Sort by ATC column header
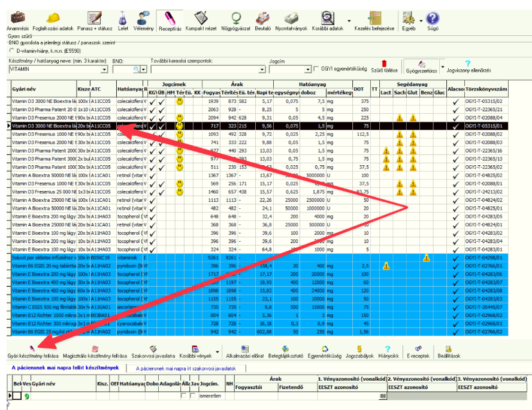532x410 pixels. (104, 89)
